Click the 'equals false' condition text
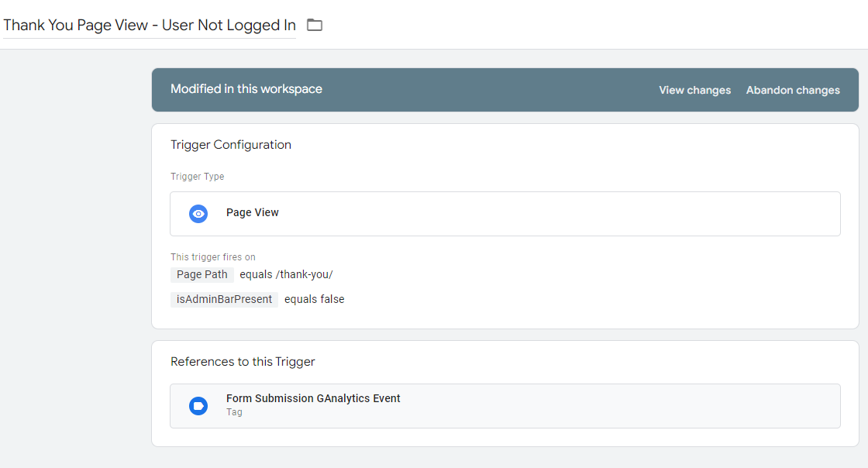 pos(314,299)
